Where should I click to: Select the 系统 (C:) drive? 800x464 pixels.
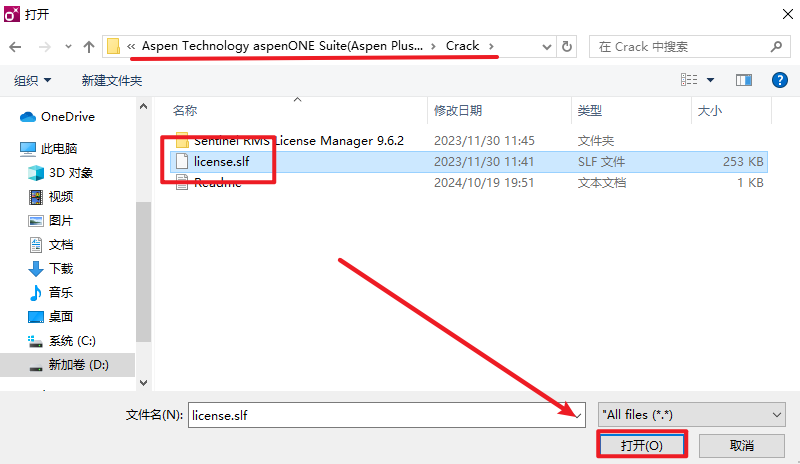pyautogui.click(x=72, y=341)
